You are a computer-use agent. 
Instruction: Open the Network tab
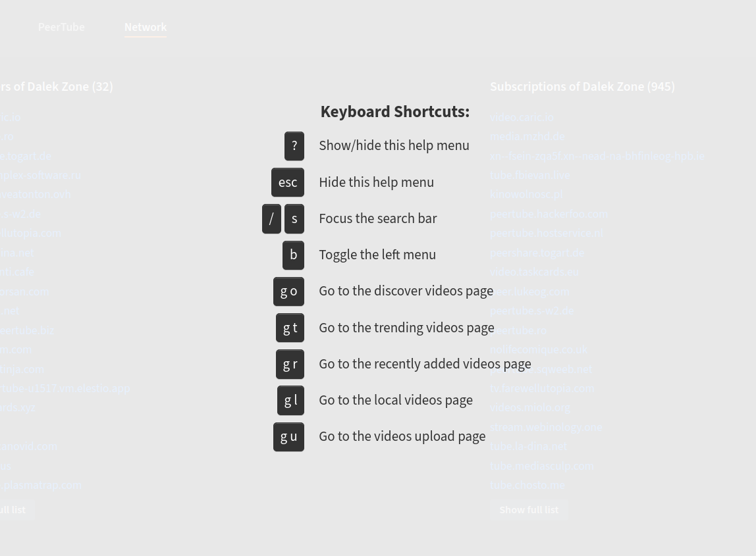point(145,27)
